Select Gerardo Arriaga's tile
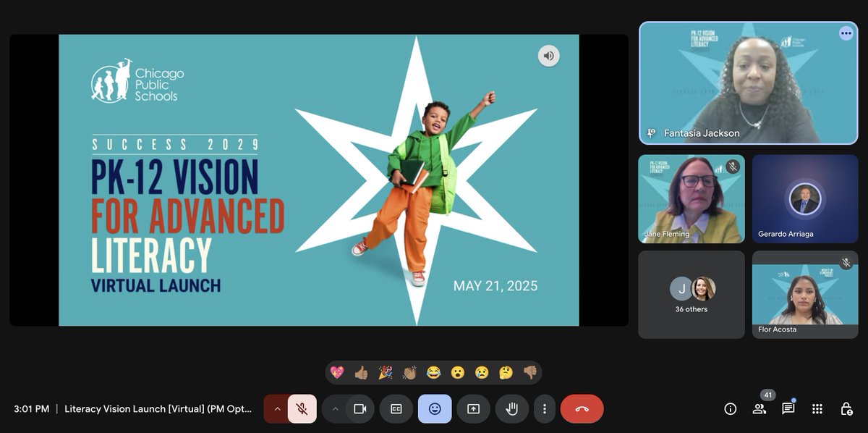Image resolution: width=868 pixels, height=433 pixels. click(805, 198)
